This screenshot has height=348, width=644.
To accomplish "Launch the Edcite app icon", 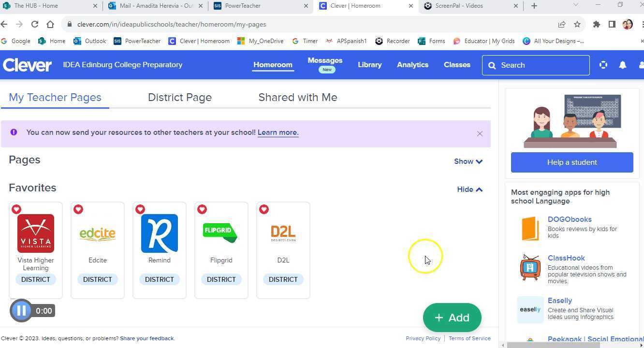I will [x=98, y=233].
